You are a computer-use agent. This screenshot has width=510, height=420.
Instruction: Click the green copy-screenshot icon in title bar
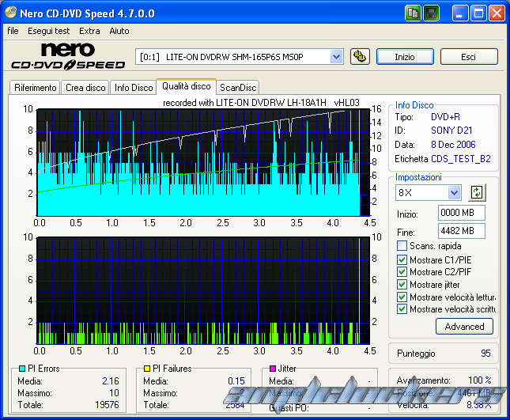click(x=413, y=13)
